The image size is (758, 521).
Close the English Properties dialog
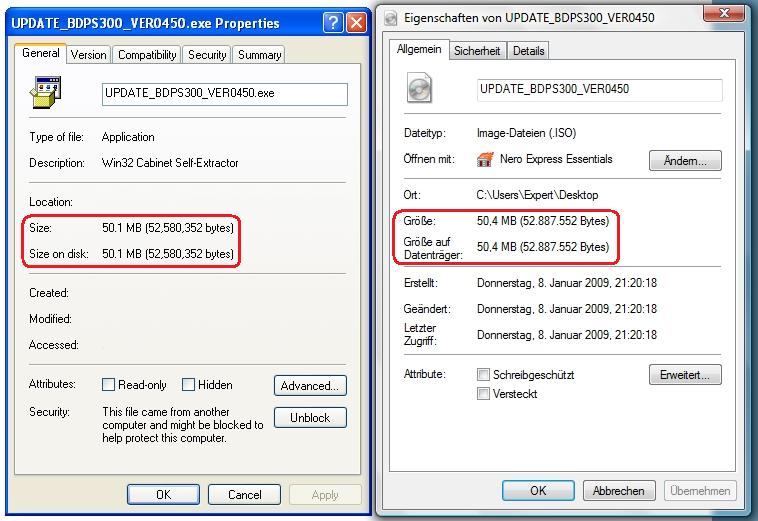(x=356, y=23)
